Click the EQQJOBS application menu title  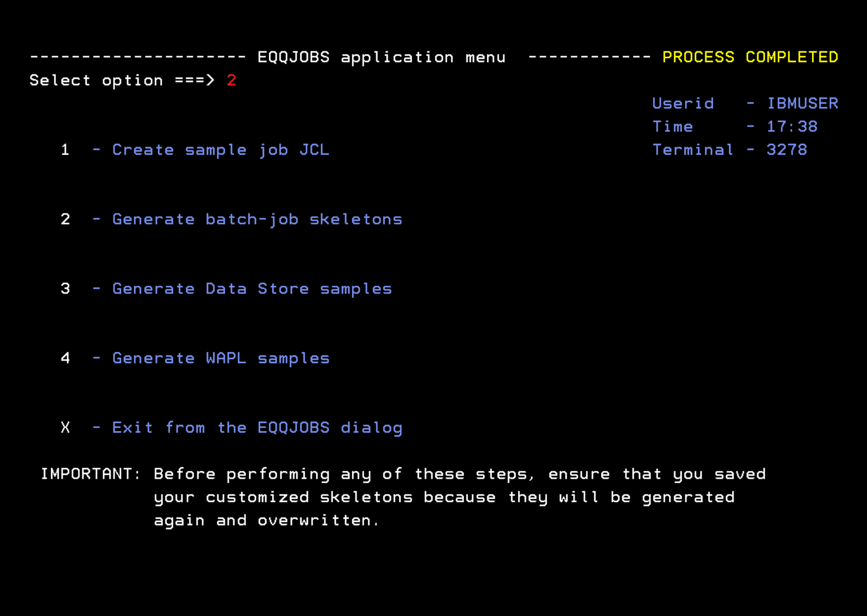point(381,57)
